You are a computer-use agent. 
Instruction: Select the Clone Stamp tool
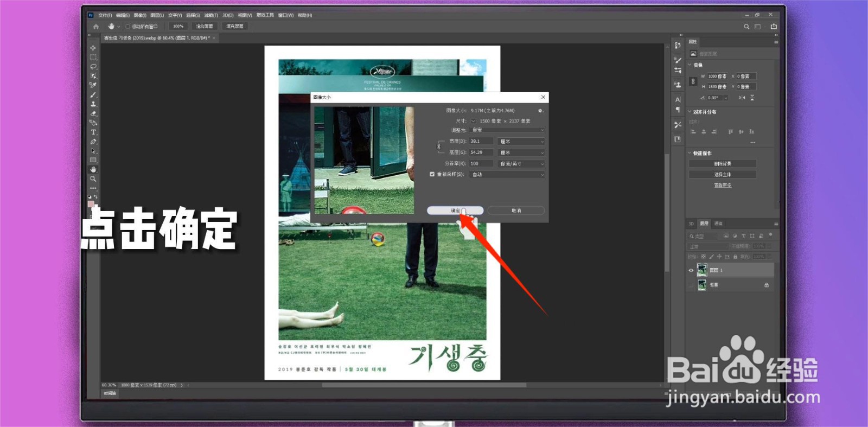[x=93, y=104]
